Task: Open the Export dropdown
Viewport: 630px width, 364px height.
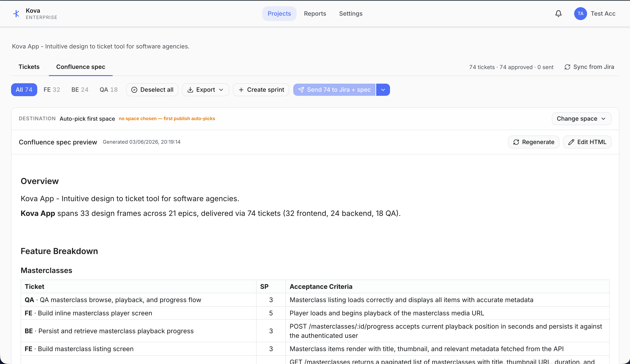Action: (206, 90)
